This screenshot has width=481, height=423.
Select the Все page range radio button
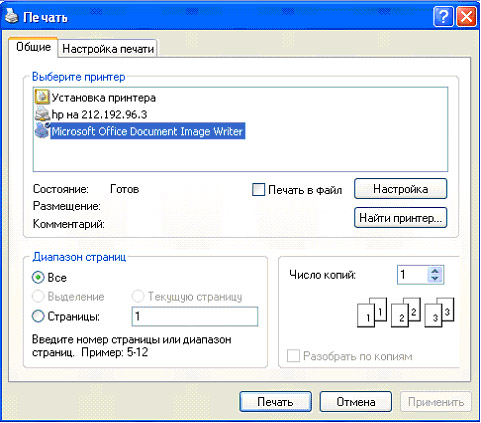(38, 277)
